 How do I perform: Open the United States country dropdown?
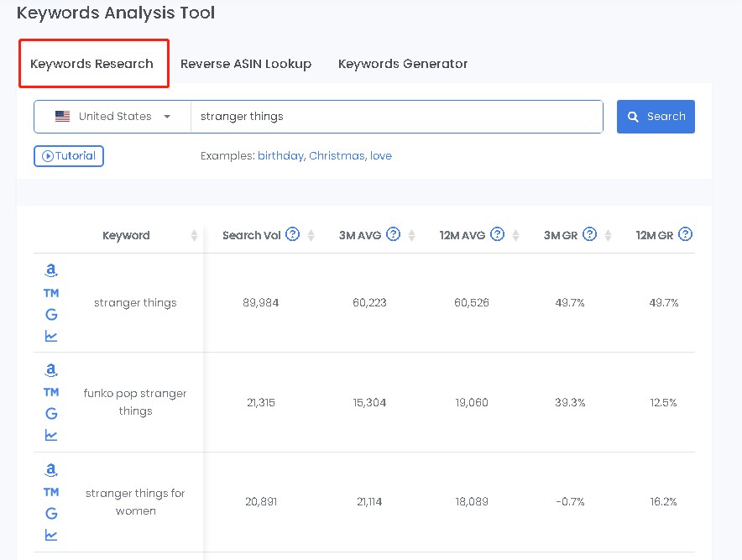coord(112,117)
